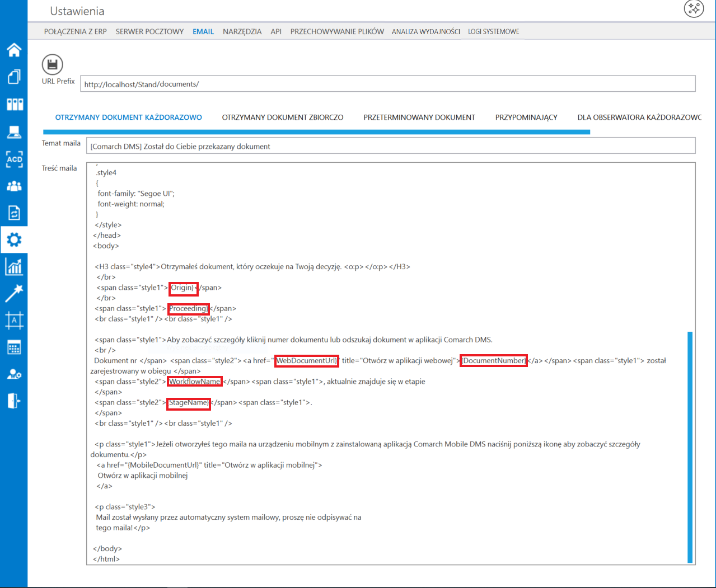Click the H3 'Otrzymałeś dokument' line
Viewport: 716px width, 588px height.
252,267
